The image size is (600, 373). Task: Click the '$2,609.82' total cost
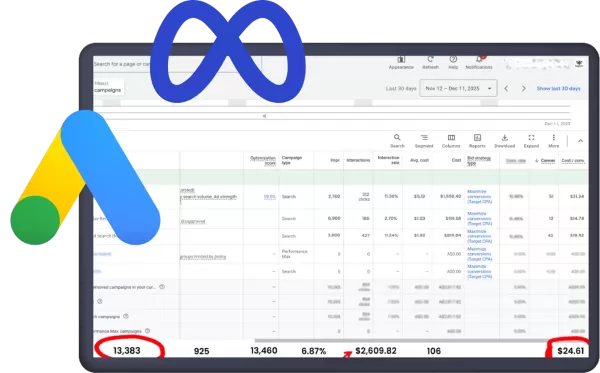coord(376,351)
